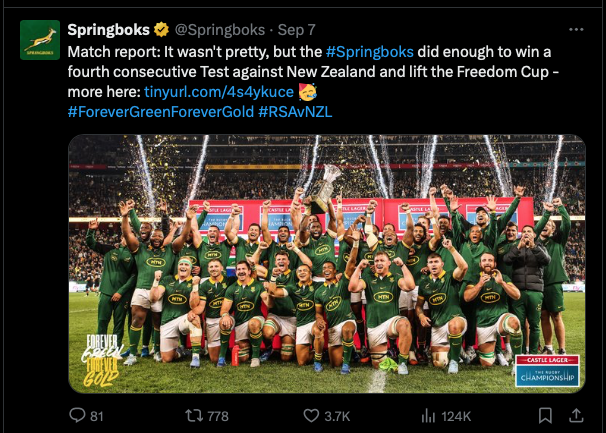Image resolution: width=606 pixels, height=433 pixels.
Task: Open the Springboks profile avatar
Action: coord(40,40)
